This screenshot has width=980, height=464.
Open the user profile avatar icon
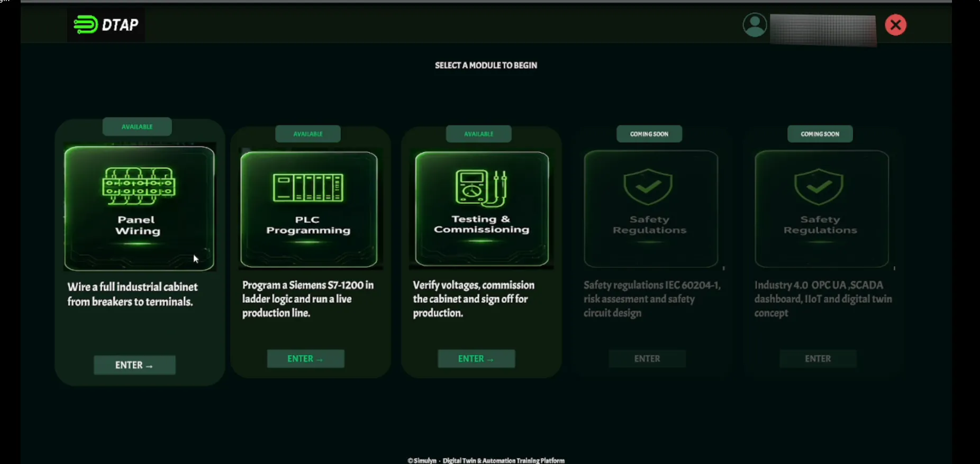[755, 25]
